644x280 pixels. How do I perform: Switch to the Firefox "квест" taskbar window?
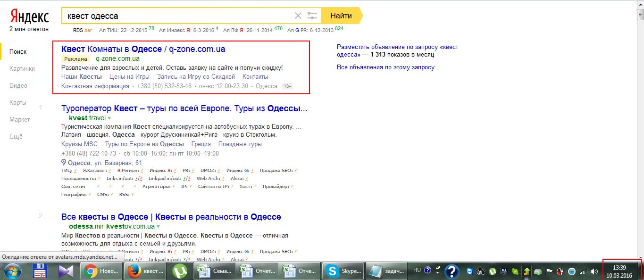tap(145, 271)
